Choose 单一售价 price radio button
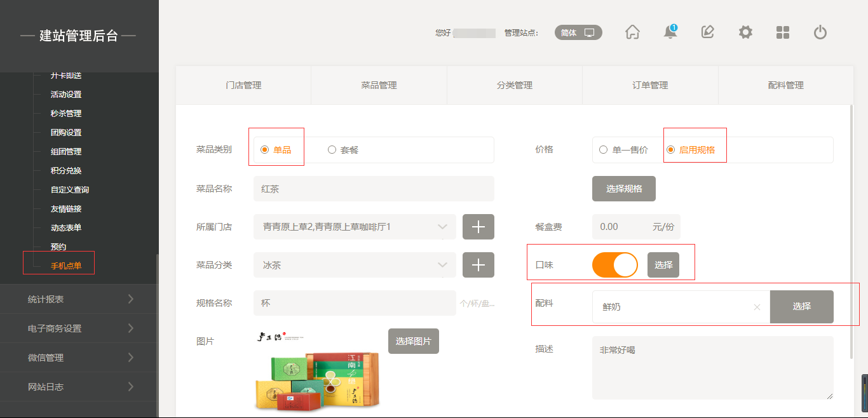Image resolution: width=868 pixels, height=418 pixels. (x=603, y=150)
